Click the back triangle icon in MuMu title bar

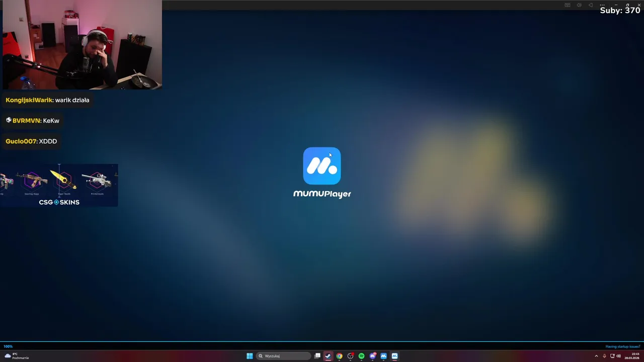tap(591, 5)
